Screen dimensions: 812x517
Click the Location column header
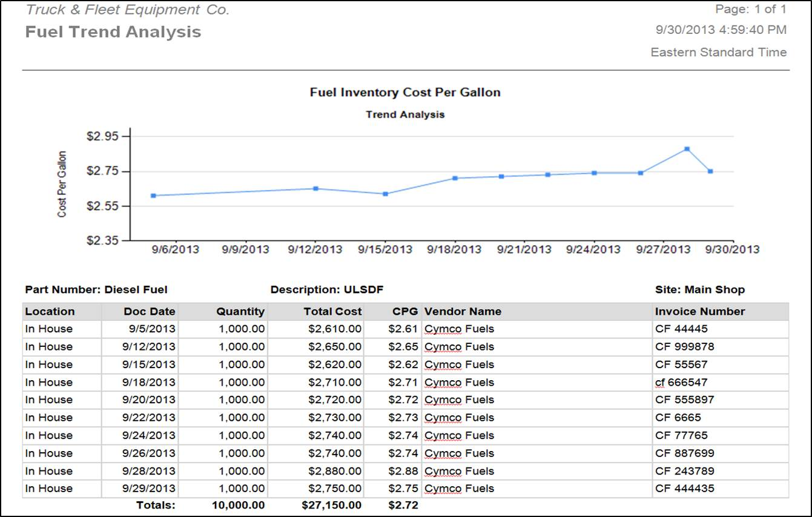click(x=50, y=312)
